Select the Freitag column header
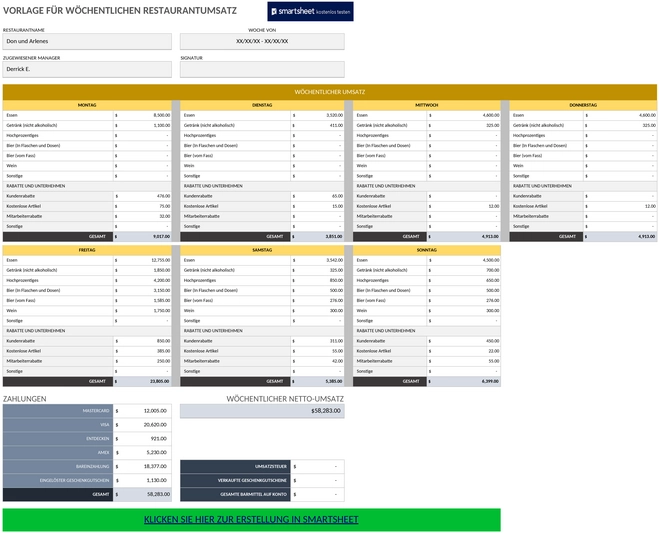Image resolution: width=659 pixels, height=533 pixels. click(x=87, y=250)
